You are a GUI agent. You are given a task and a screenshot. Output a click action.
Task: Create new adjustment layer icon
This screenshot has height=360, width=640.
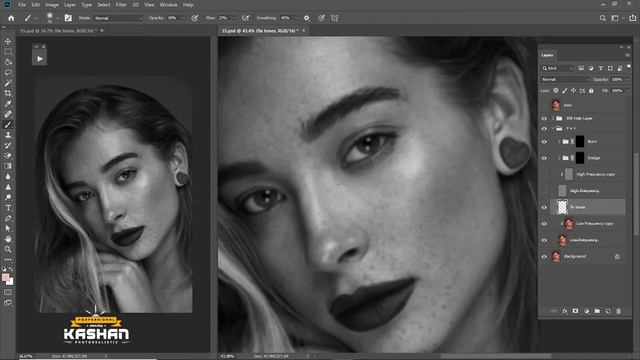click(587, 311)
